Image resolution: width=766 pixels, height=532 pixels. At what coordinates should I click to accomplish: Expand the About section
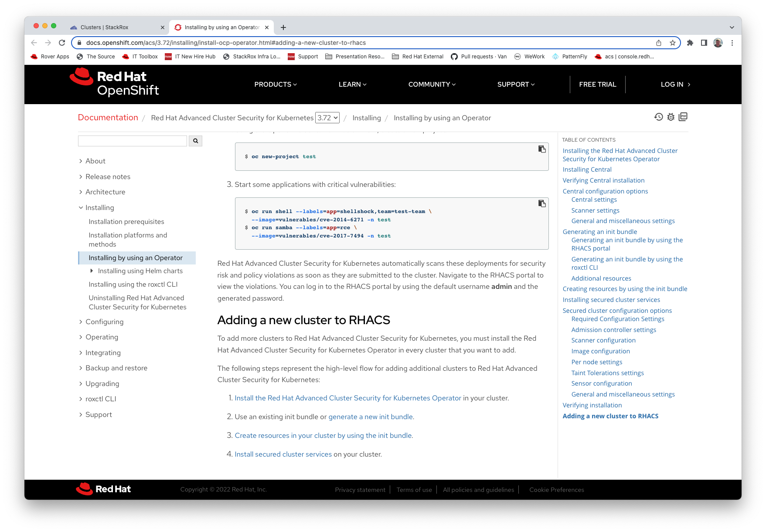[92, 161]
